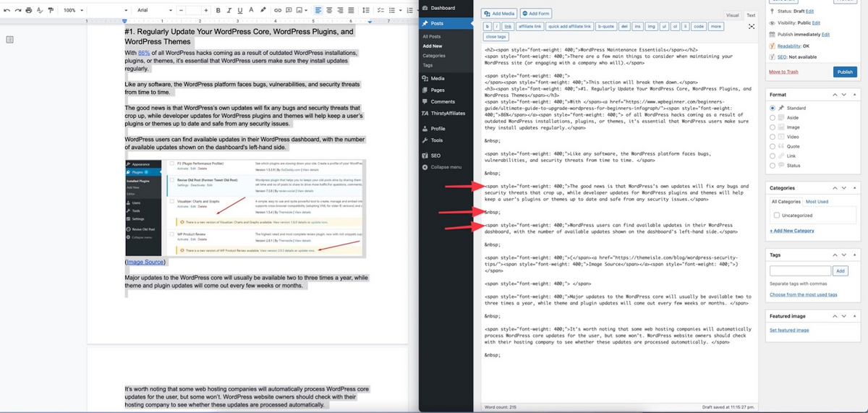Select the Quote post format

773,146
